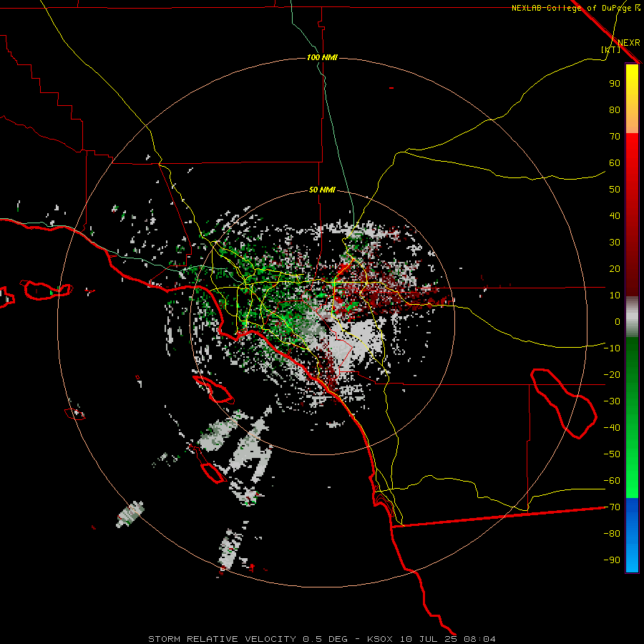The height and width of the screenshot is (644, 644).
Task: Click the -60 value on the color scale
Action: pyautogui.click(x=612, y=481)
